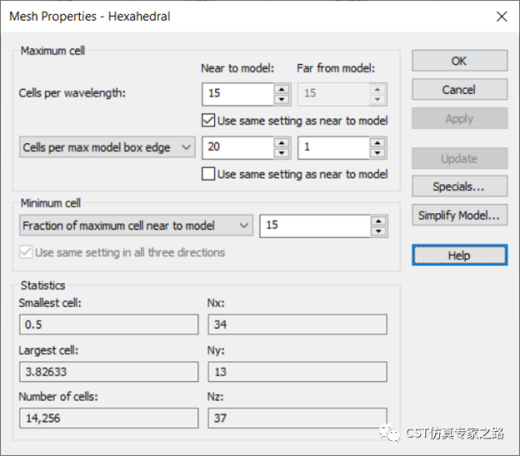Cancel the mesh properties dialog
This screenshot has width=520, height=457.
460,89
